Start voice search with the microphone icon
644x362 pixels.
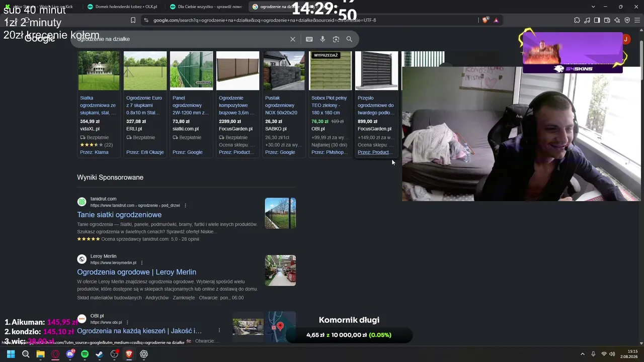(x=323, y=39)
